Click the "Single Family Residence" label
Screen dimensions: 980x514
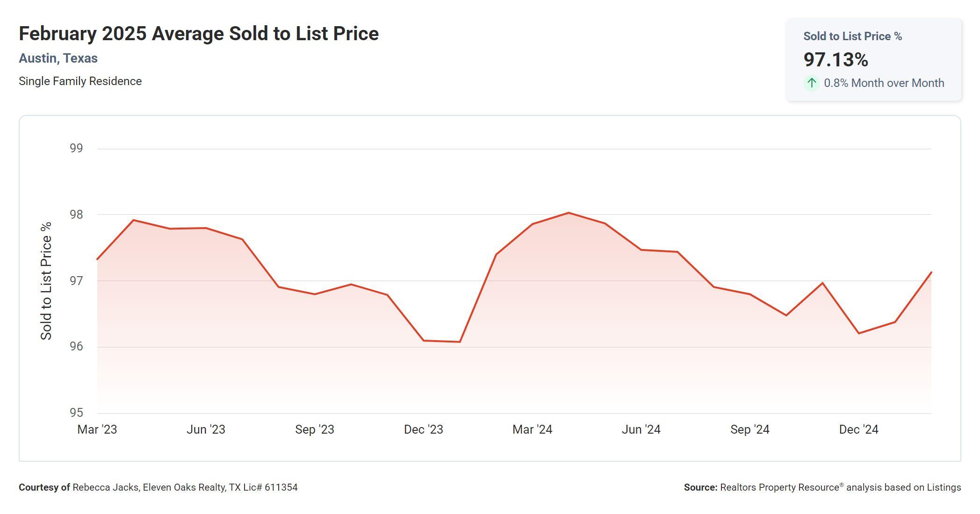point(80,81)
